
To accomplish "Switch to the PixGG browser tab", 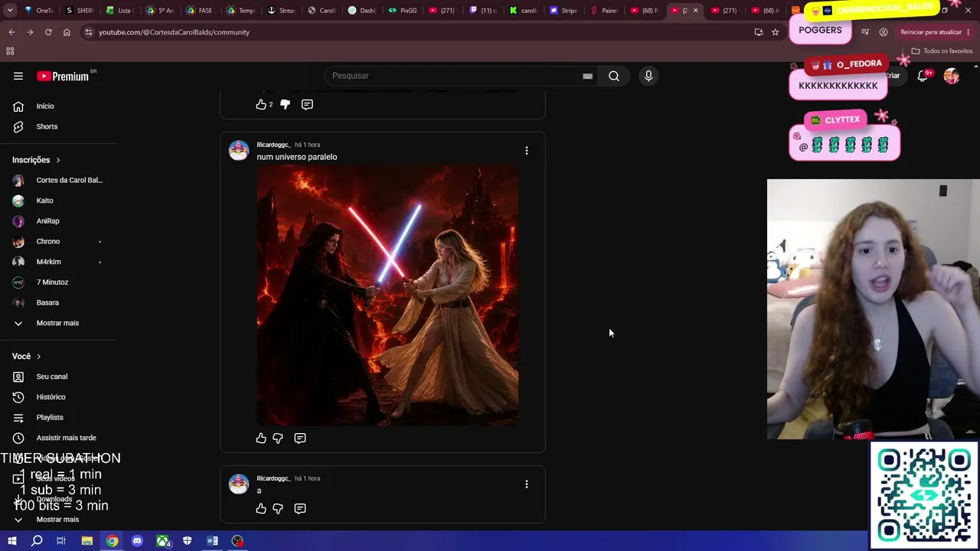I will tap(401, 11).
